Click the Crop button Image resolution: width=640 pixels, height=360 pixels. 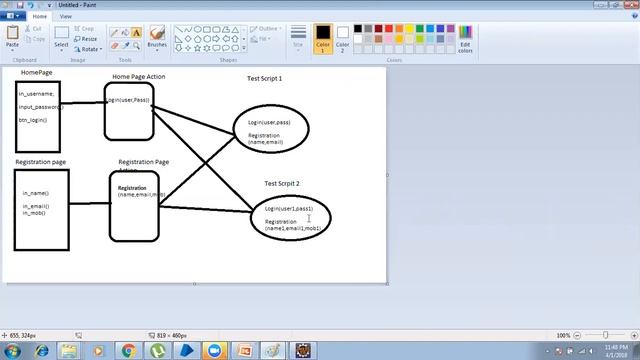point(84,29)
